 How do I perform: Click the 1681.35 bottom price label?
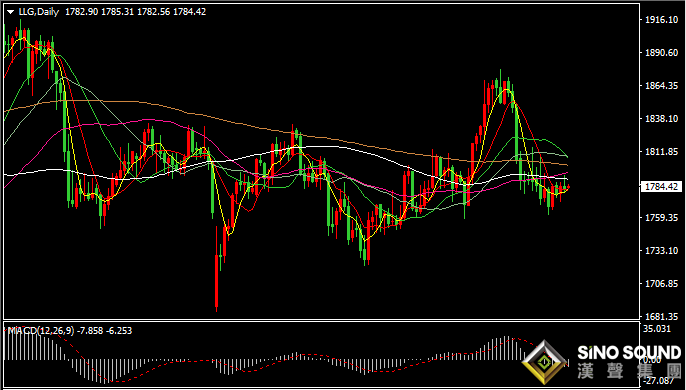pyautogui.click(x=662, y=316)
